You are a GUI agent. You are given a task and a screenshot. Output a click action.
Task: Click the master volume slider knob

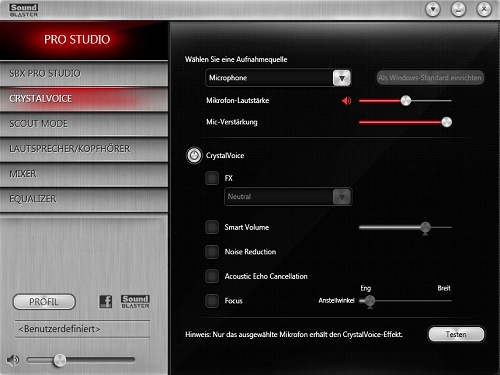(x=60, y=360)
